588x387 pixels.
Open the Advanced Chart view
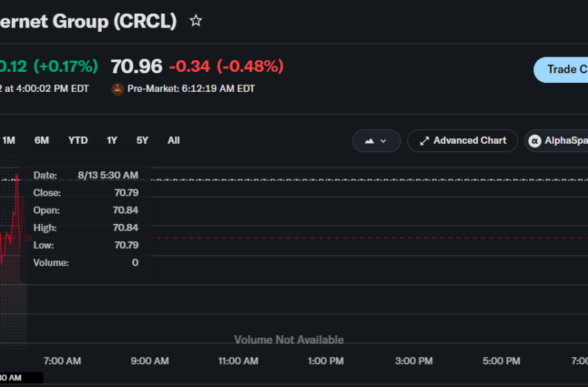pos(462,140)
